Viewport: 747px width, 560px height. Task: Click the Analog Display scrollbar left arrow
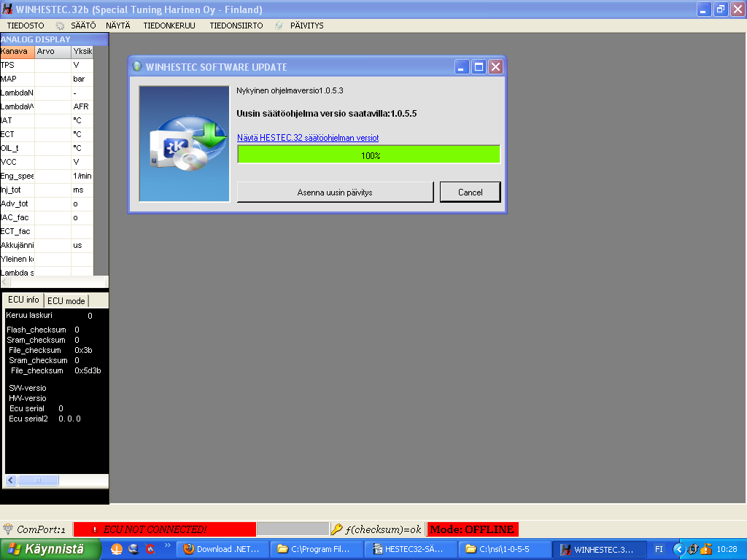(5, 282)
